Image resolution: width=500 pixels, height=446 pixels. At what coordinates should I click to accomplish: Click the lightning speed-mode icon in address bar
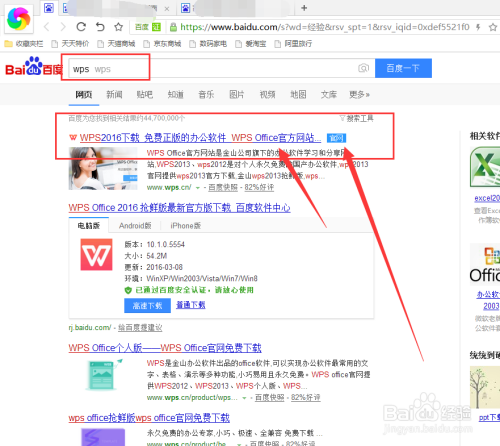pos(478,27)
